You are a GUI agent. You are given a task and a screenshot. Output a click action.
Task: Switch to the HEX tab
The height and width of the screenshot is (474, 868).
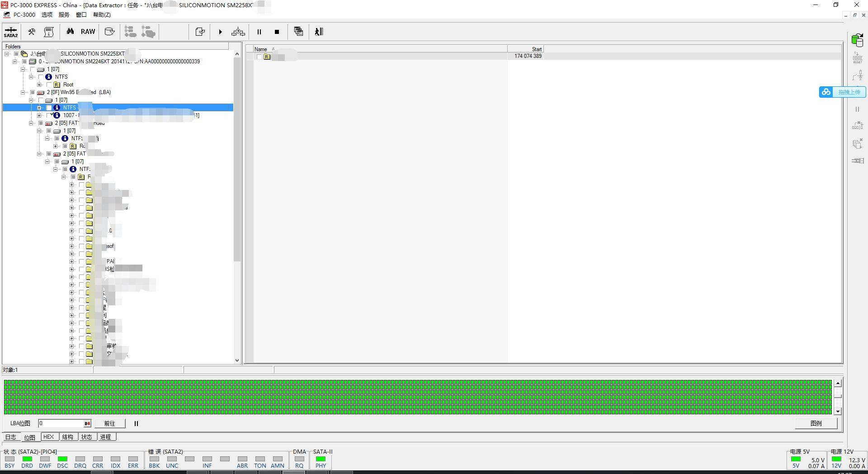click(x=48, y=437)
